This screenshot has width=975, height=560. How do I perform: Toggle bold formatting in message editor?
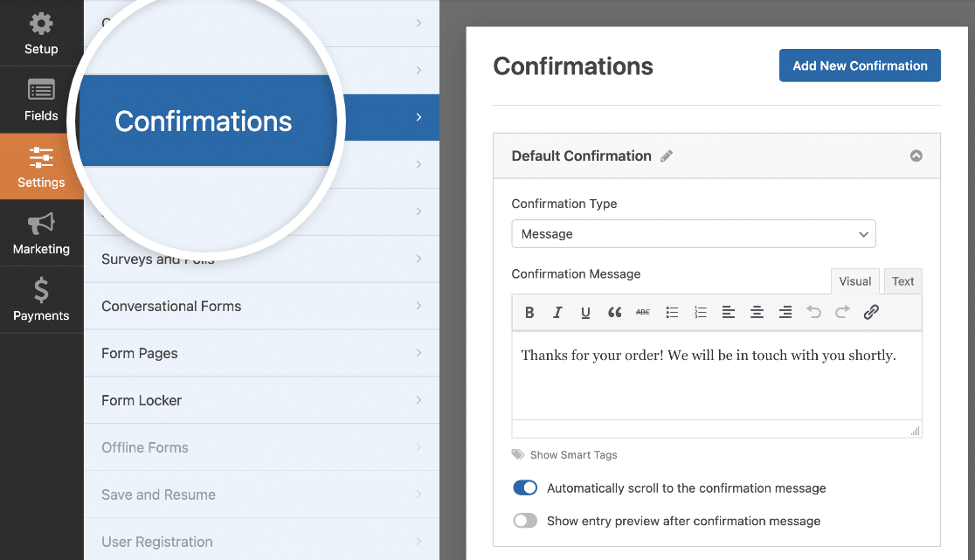point(529,312)
